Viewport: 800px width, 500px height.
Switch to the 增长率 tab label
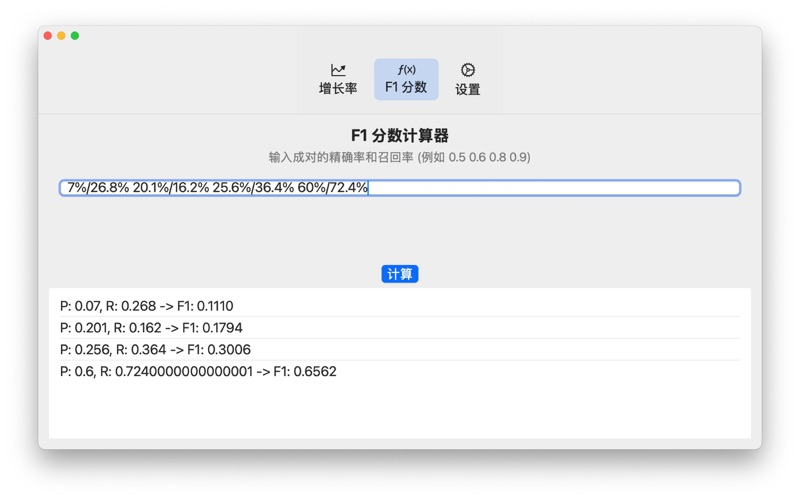[x=338, y=89]
